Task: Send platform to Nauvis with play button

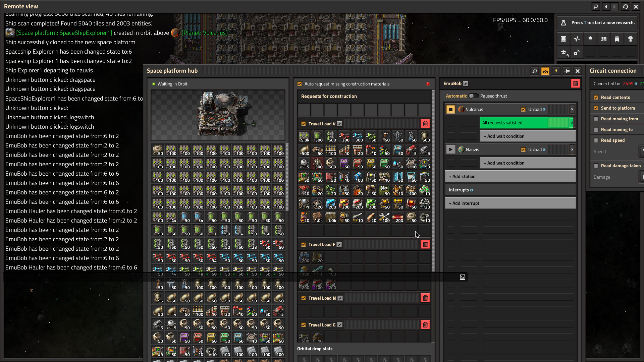Action: (450, 149)
